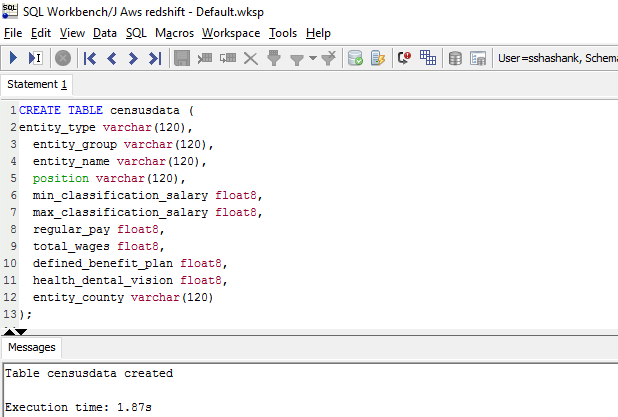The height and width of the screenshot is (417, 618).
Task: Switch to the Statement 1 tab
Action: pyautogui.click(x=37, y=84)
